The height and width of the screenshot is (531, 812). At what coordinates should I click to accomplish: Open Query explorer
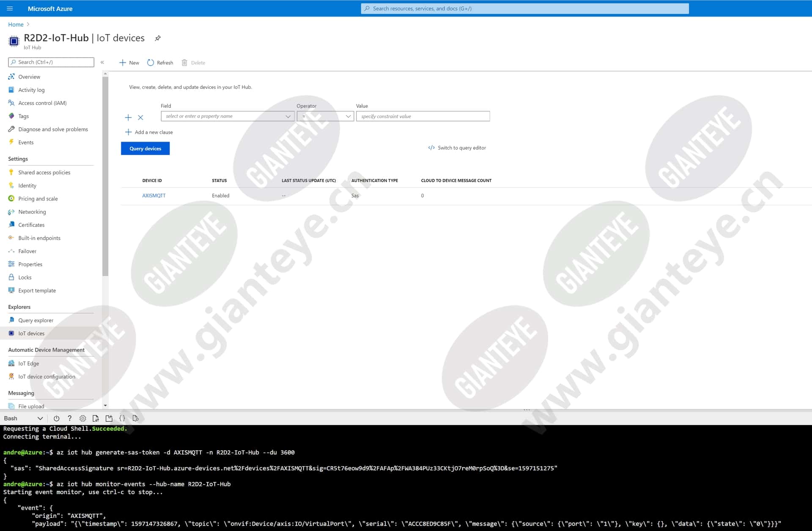(x=36, y=320)
